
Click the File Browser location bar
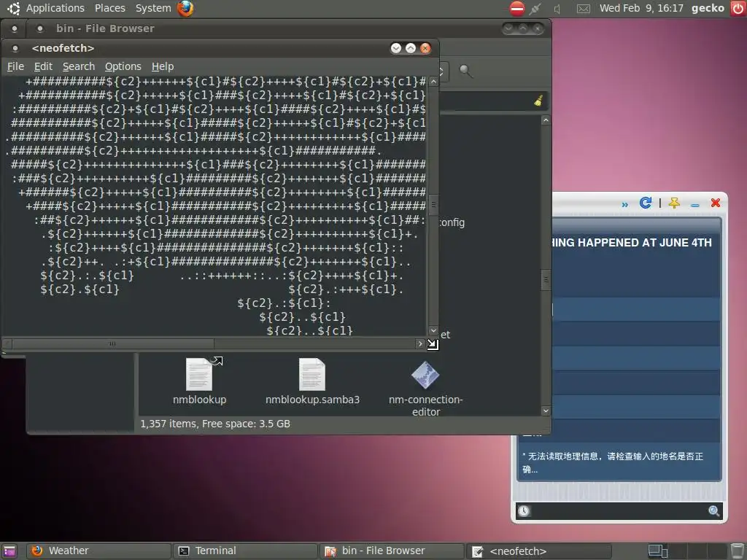pos(492,101)
